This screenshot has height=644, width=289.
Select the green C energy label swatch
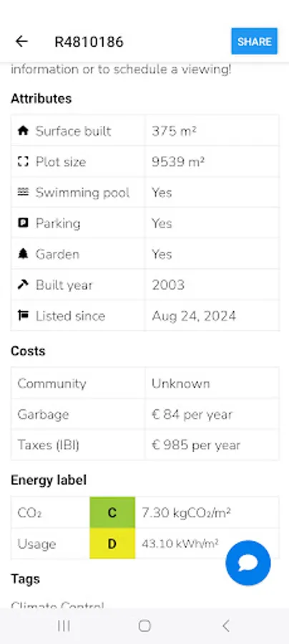(x=112, y=512)
